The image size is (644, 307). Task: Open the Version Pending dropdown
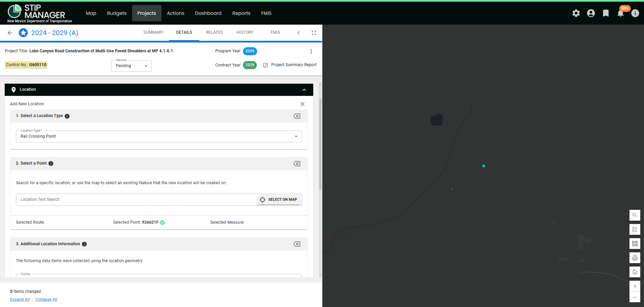point(131,66)
